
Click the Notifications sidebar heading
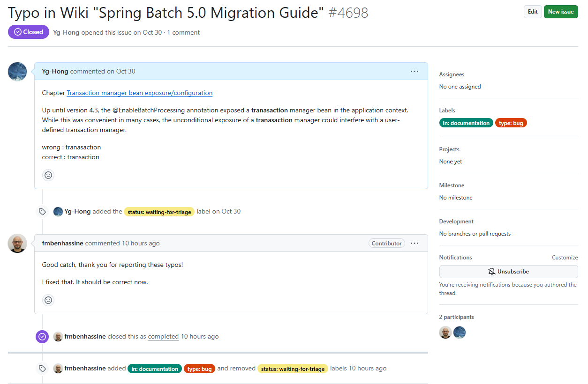click(456, 258)
